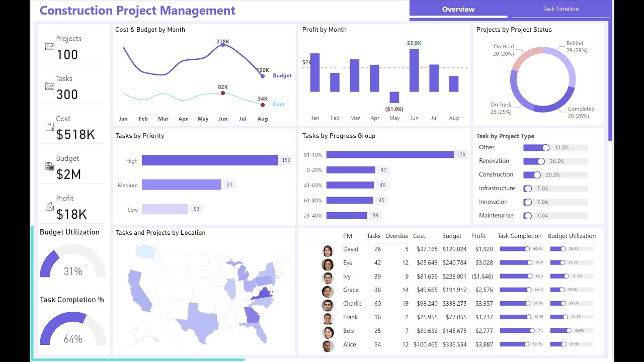Select the Low priority bar
Screen dimensions: 644x362
pos(165,209)
